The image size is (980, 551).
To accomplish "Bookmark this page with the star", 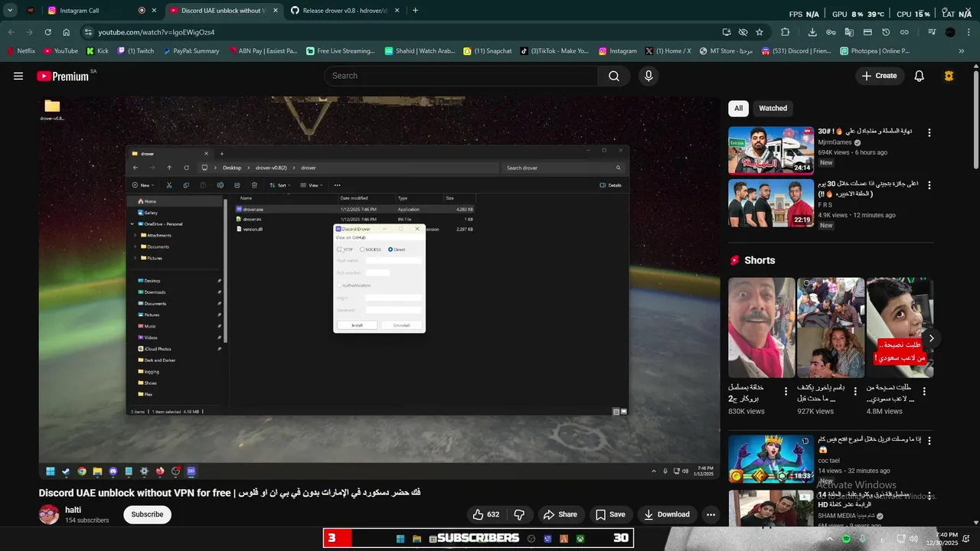I will [x=759, y=32].
